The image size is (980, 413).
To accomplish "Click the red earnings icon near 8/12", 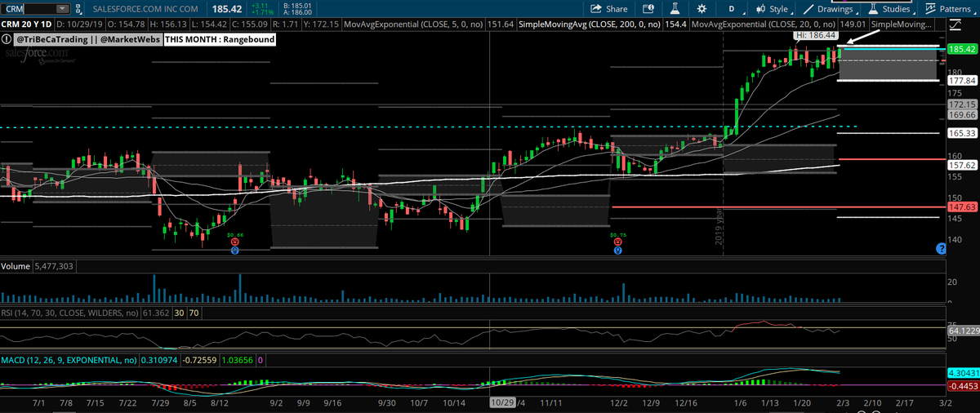I will tap(235, 242).
